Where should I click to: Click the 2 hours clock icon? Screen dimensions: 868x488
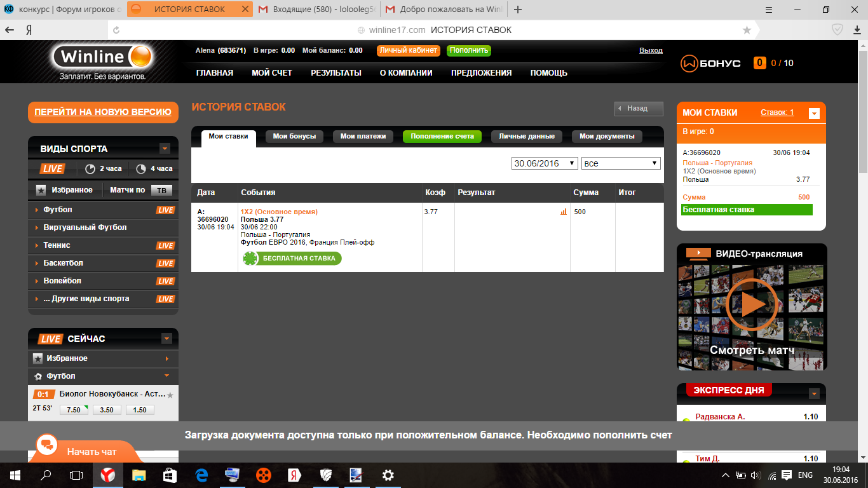click(x=90, y=169)
